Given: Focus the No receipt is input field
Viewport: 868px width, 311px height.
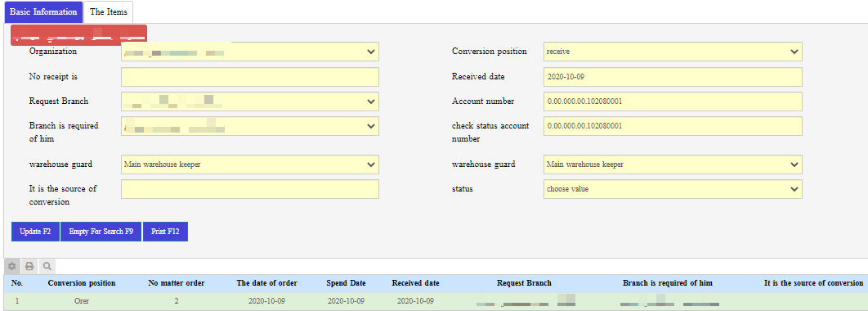Looking at the screenshot, I should click(x=249, y=77).
